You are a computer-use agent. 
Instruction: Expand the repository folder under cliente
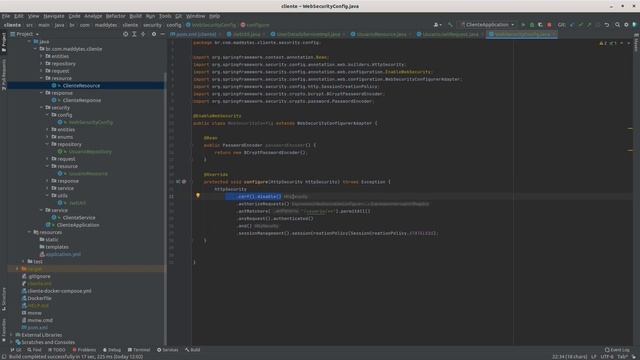(x=41, y=64)
